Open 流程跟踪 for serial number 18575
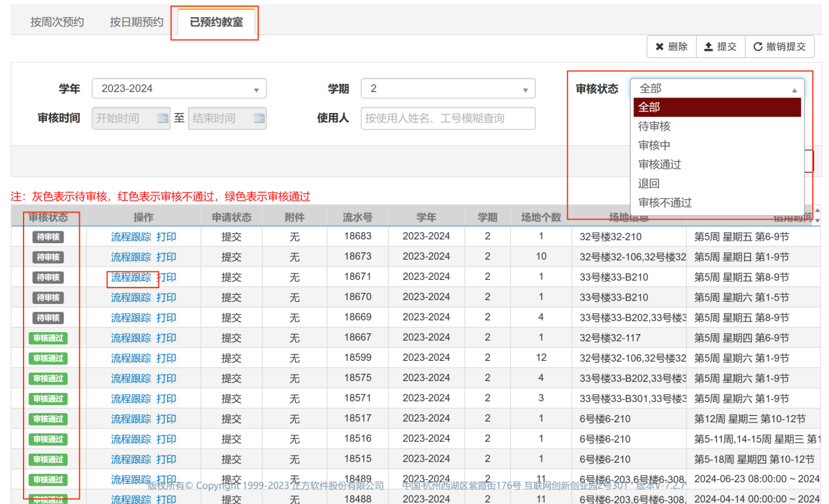 click(131, 378)
